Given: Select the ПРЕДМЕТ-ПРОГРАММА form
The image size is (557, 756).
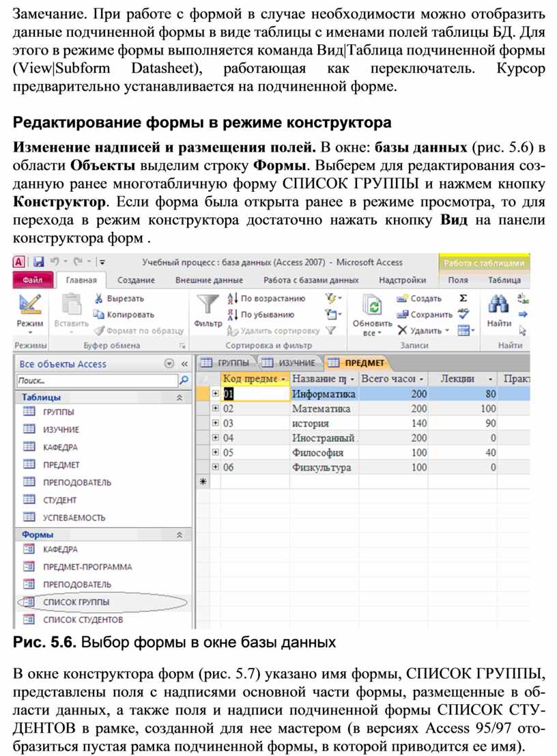Looking at the screenshot, I should (x=87, y=567).
